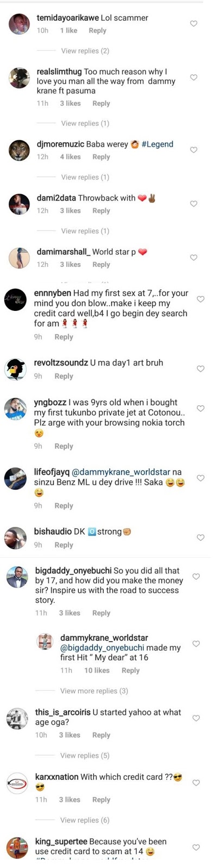This screenshot has width=215, height=868.
Task: Like dammykrane_worldstar's reply comment
Action: [x=196, y=644]
